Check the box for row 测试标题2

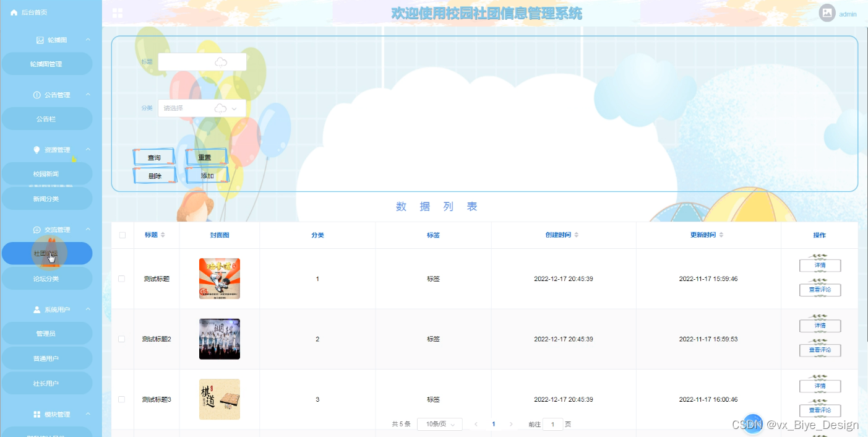(x=122, y=339)
